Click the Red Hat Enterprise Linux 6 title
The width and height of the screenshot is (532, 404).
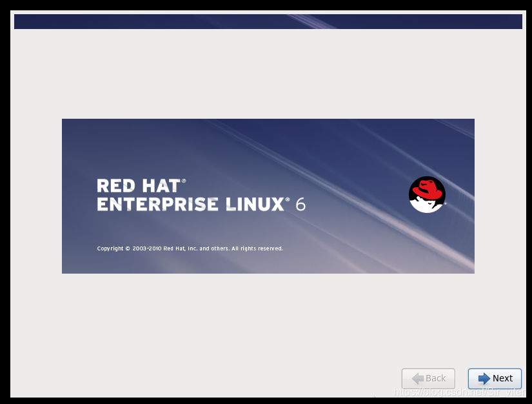201,195
